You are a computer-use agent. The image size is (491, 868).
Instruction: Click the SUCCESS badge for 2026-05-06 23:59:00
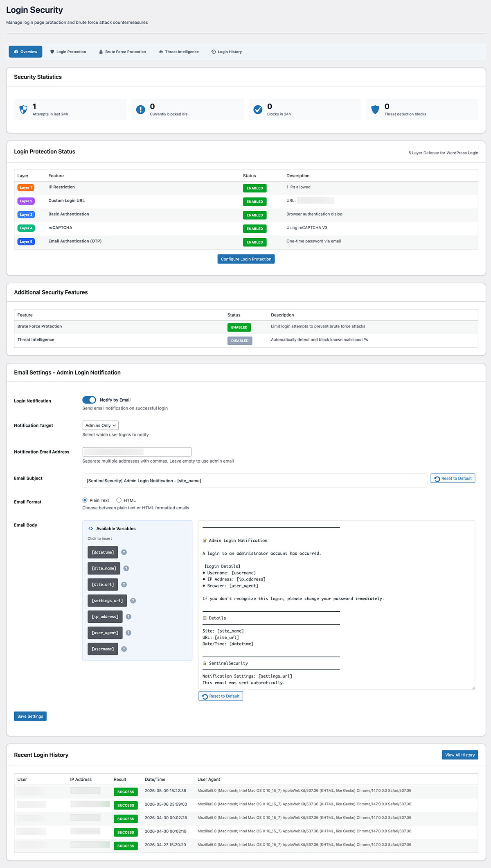(126, 805)
